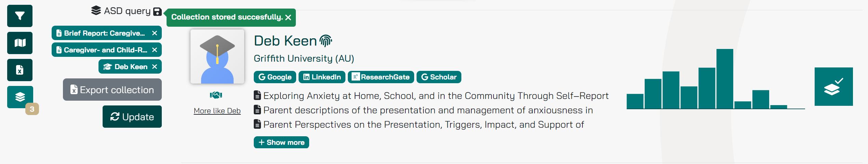This screenshot has width=868, height=164.
Task: Click the handshake collaboration icon
Action: [216, 95]
